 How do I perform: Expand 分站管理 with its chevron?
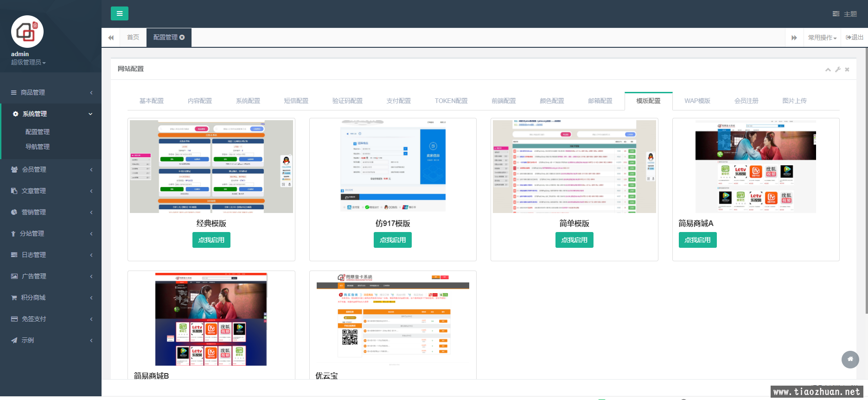[91, 233]
